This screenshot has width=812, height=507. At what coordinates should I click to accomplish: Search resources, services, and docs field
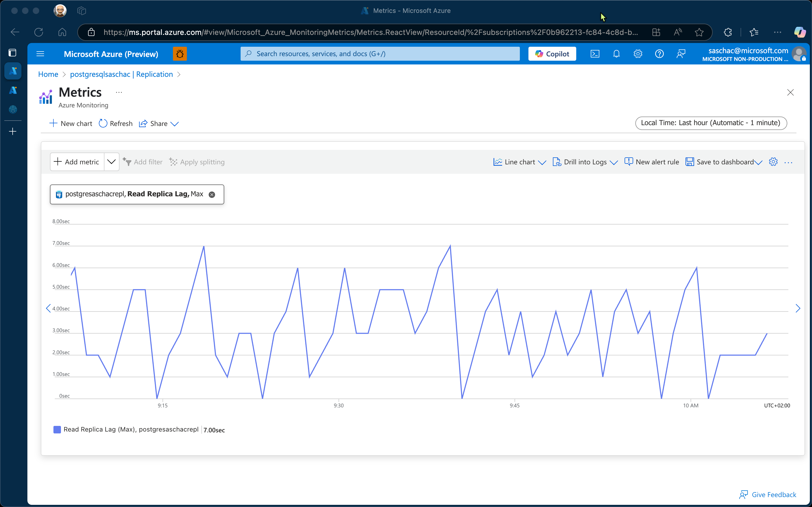(x=380, y=54)
